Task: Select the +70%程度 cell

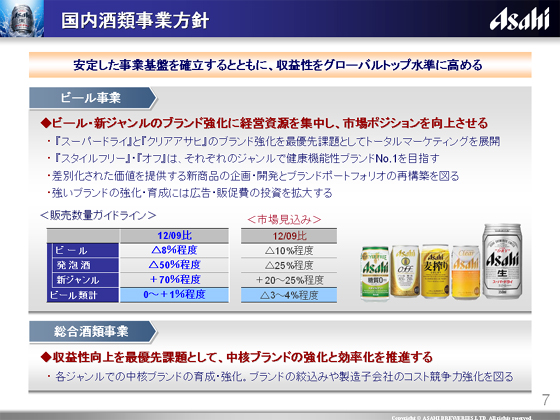Action: click(174, 280)
